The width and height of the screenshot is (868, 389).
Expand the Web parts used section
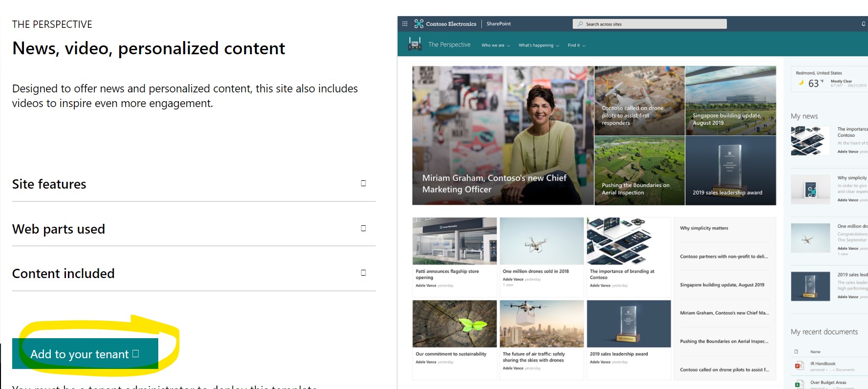[193, 229]
